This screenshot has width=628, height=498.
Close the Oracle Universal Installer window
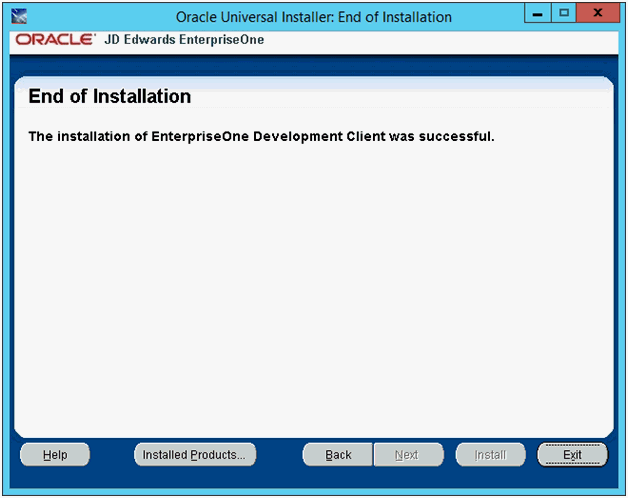coord(598,14)
